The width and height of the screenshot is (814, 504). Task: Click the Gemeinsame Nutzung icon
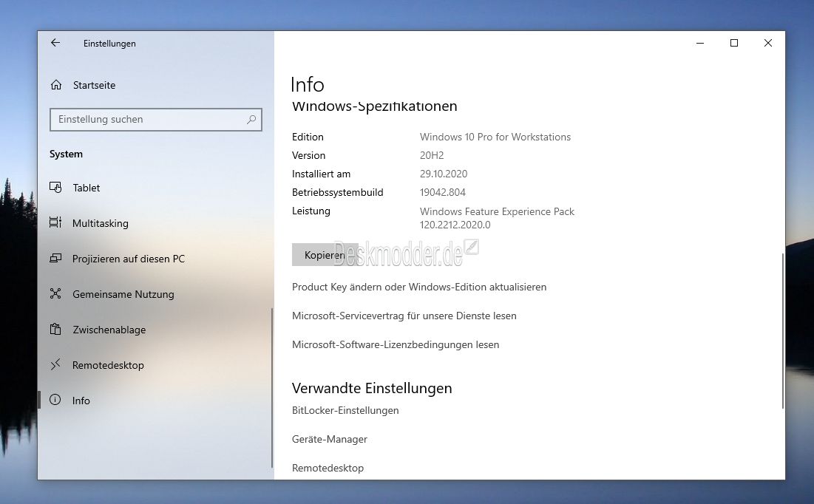click(55, 294)
